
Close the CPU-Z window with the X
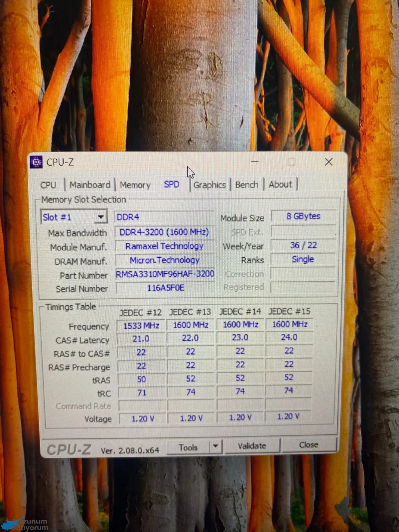coord(329,162)
